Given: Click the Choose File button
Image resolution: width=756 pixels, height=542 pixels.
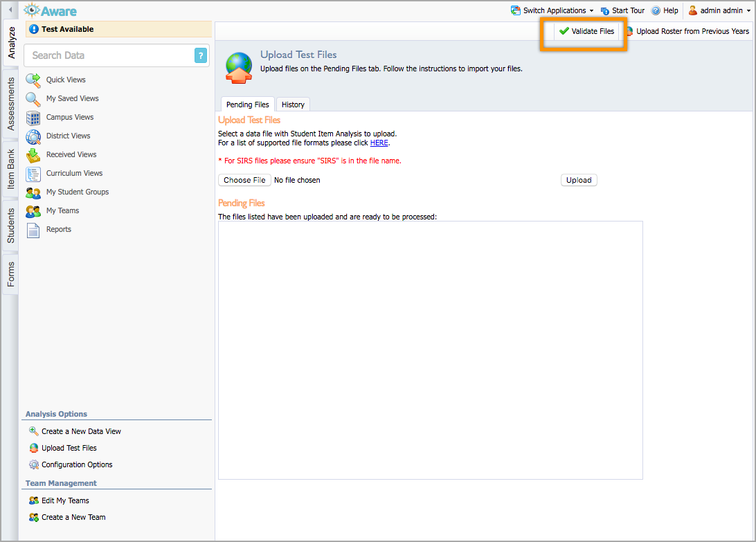Looking at the screenshot, I should [x=244, y=180].
